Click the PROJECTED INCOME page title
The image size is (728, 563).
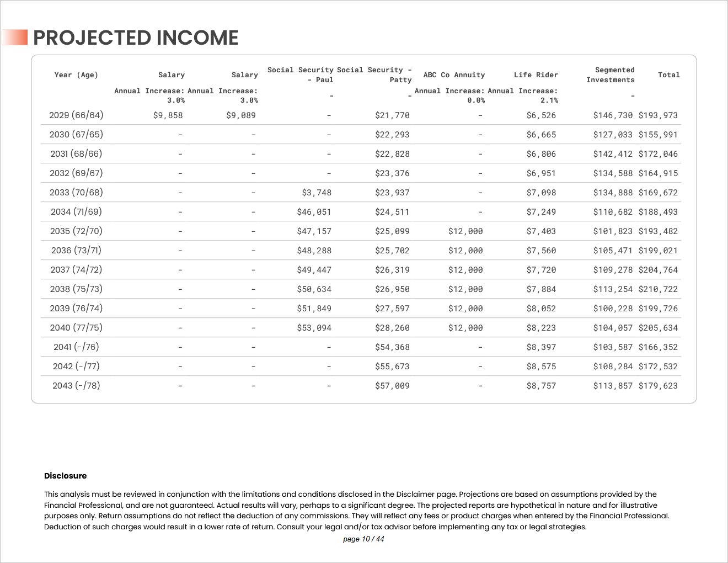(x=136, y=38)
